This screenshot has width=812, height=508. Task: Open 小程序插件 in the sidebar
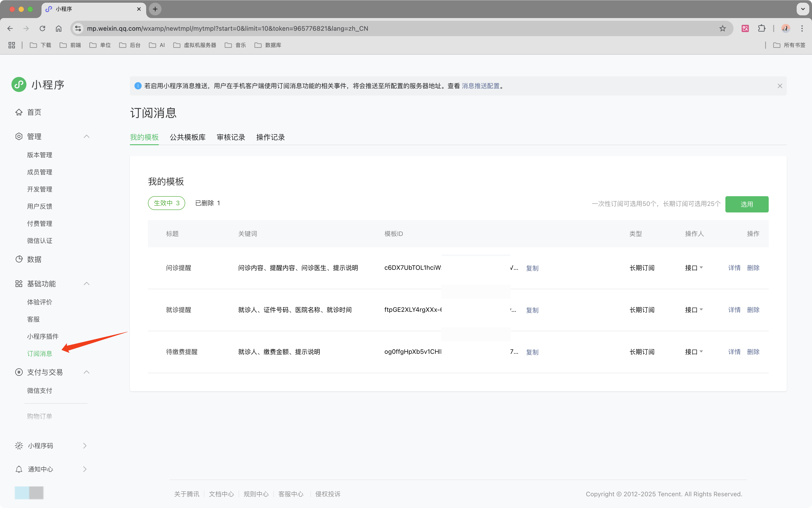[43, 336]
